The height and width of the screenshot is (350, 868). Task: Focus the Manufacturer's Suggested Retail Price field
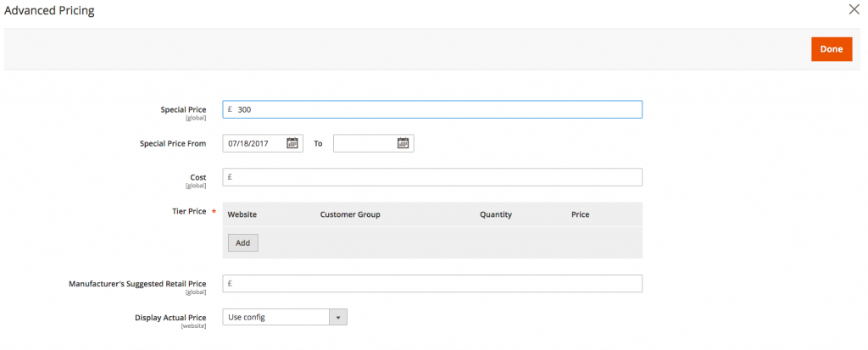[432, 284]
